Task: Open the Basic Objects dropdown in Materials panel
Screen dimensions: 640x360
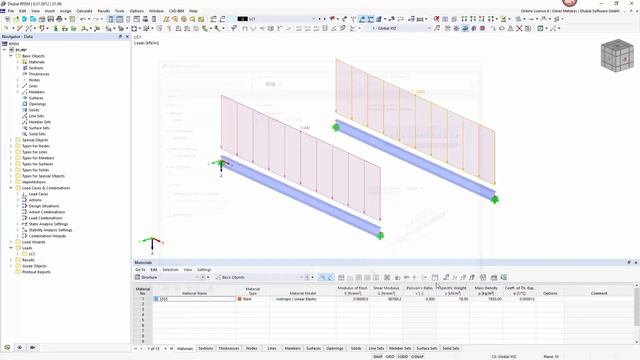Action: click(302, 278)
